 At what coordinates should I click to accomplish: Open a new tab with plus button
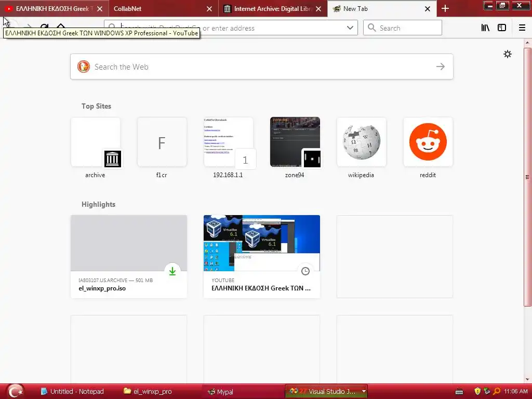click(x=445, y=8)
